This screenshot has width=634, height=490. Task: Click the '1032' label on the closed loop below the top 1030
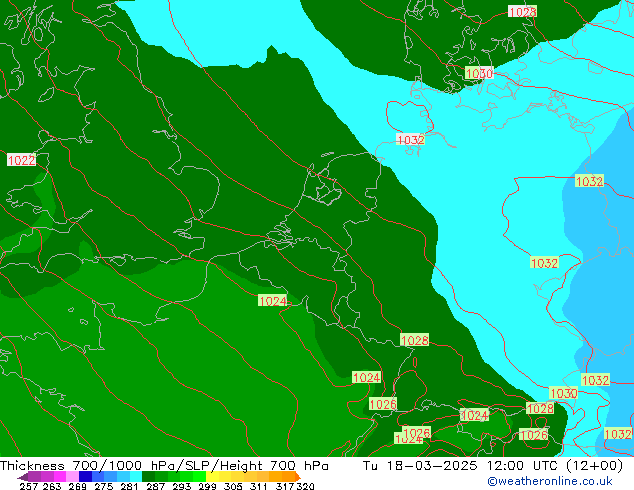(x=411, y=140)
